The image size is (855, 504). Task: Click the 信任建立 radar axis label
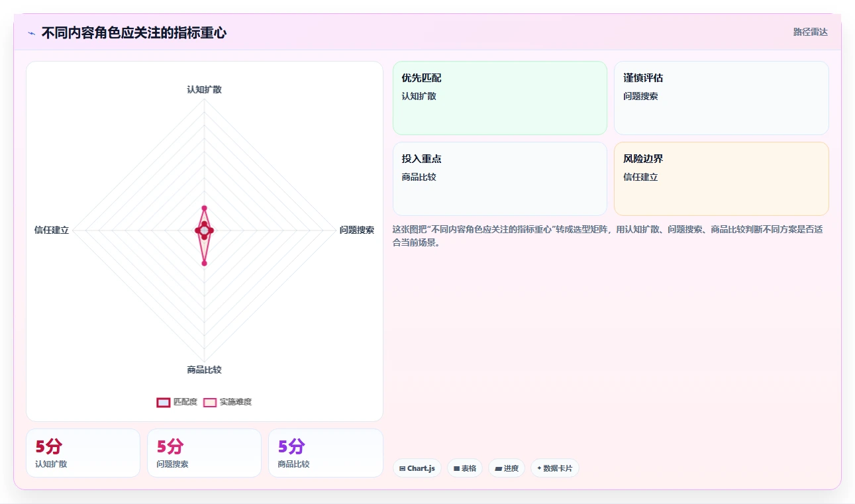[52, 230]
